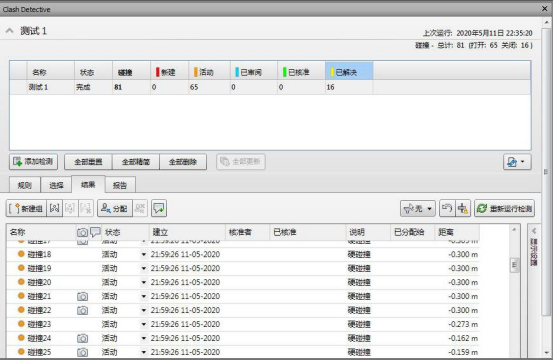
Task: Click the orange status dot of 碰撞20
Action: click(x=21, y=282)
